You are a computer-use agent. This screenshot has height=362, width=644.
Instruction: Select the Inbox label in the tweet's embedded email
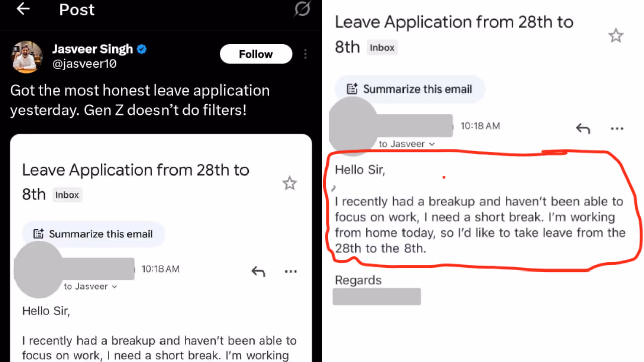pyautogui.click(x=67, y=195)
